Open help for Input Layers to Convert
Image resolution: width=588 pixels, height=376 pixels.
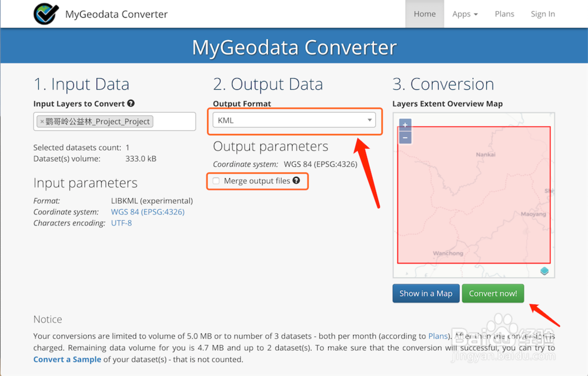[x=131, y=103]
